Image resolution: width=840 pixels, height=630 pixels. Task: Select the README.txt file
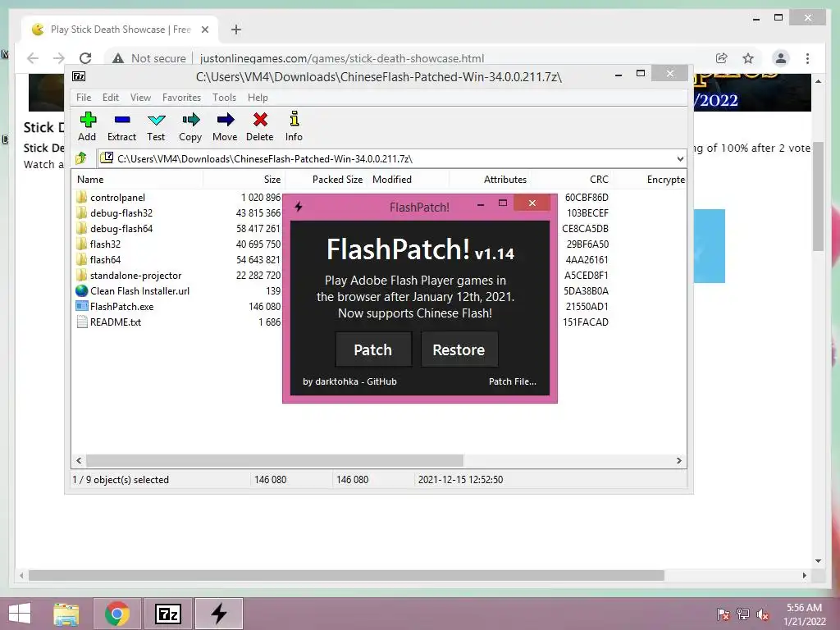click(115, 322)
